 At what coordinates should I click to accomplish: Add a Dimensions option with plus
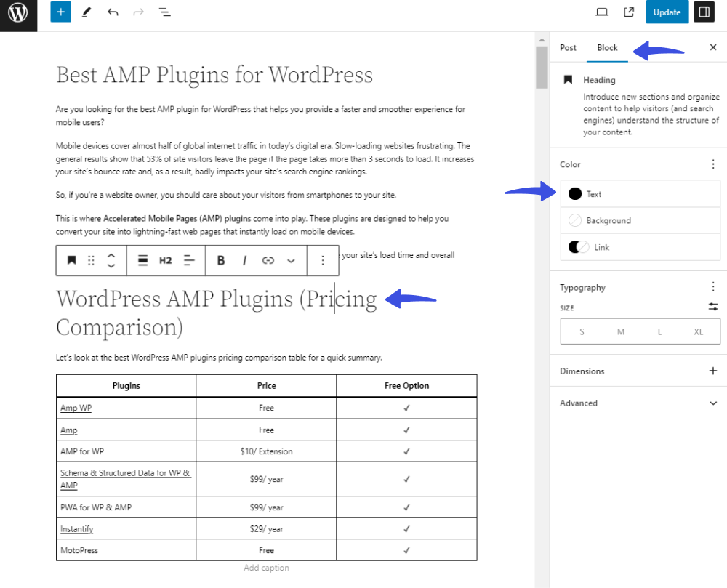point(713,371)
